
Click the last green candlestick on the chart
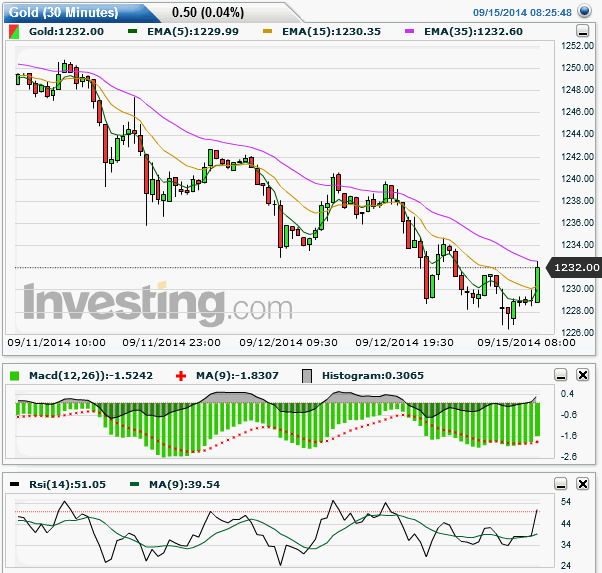click(538, 285)
